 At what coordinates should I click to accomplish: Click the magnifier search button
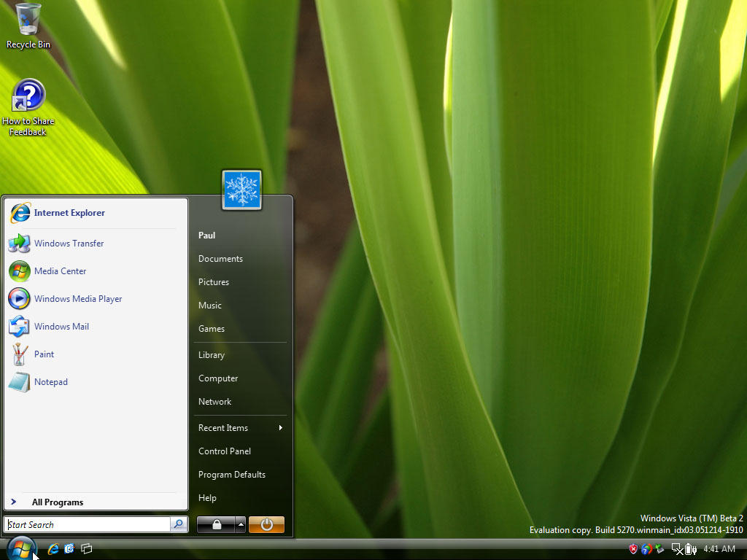click(x=179, y=524)
